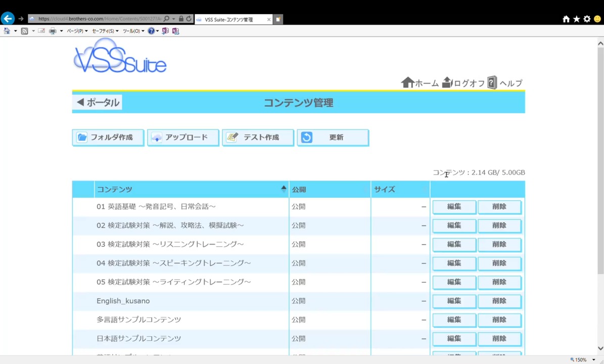
Task: Click アップロード button
Action: pyautogui.click(x=183, y=138)
